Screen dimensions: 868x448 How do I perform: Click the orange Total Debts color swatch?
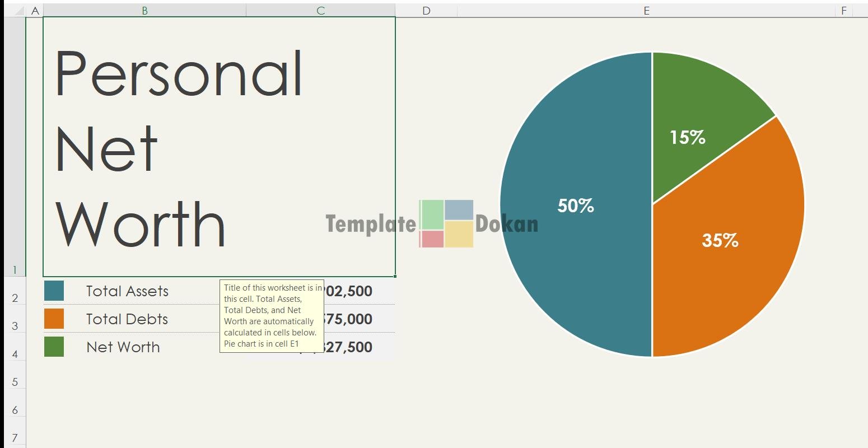54,319
